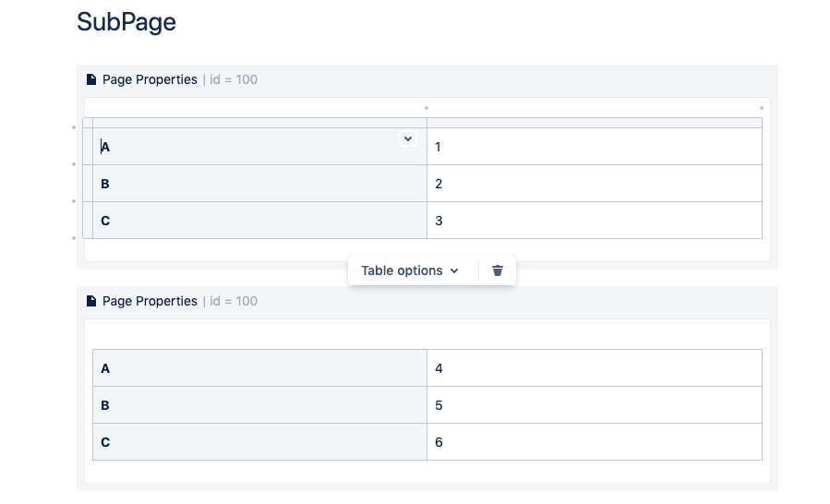830x504 pixels.
Task: Click the cell containing value 6
Action: (x=595, y=442)
